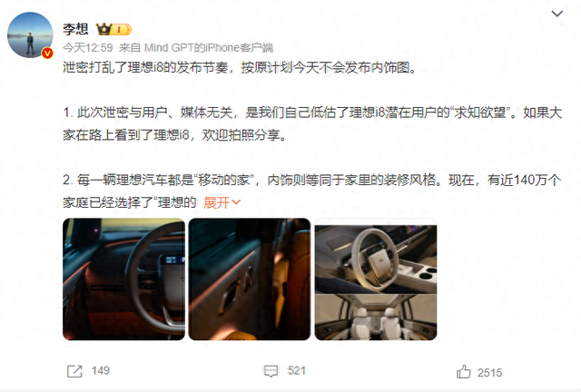Click the paragraph starting with 1. 此次泄密

pyautogui.click(x=312, y=123)
